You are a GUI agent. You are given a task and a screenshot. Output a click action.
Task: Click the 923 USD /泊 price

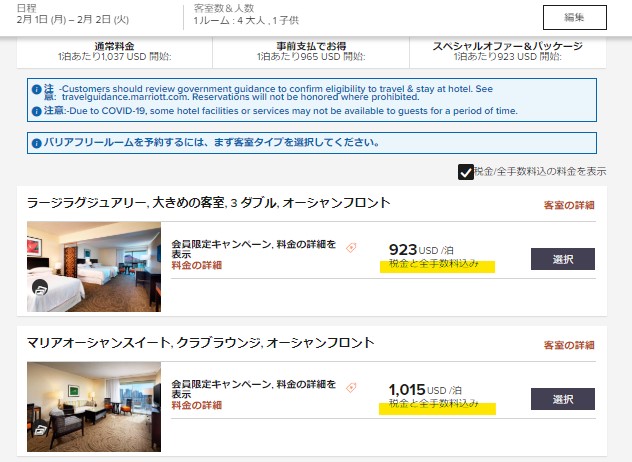click(x=421, y=250)
